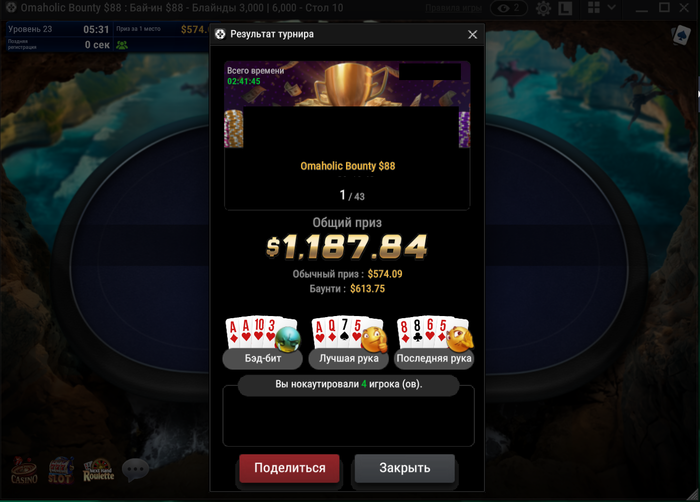Click the Поделиться share button
Viewport: 700px width, 502px height.
(x=289, y=468)
